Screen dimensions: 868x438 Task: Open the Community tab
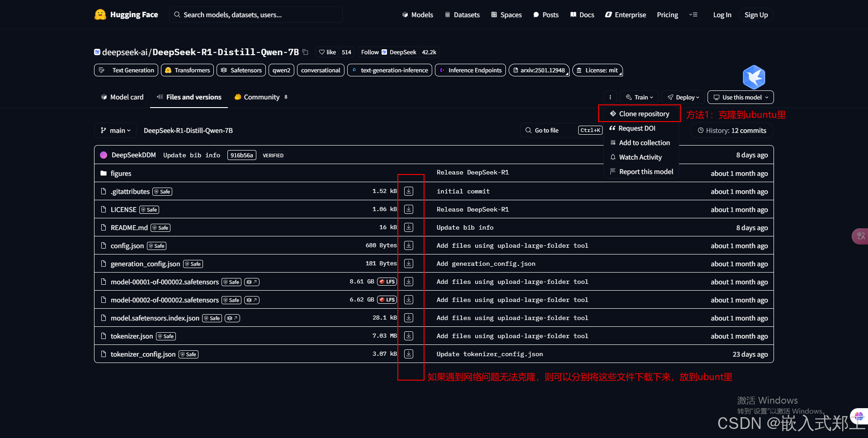(x=261, y=97)
